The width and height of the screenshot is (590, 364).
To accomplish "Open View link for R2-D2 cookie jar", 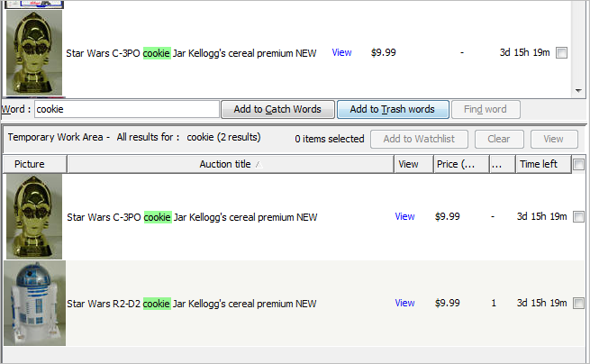I will click(x=404, y=303).
